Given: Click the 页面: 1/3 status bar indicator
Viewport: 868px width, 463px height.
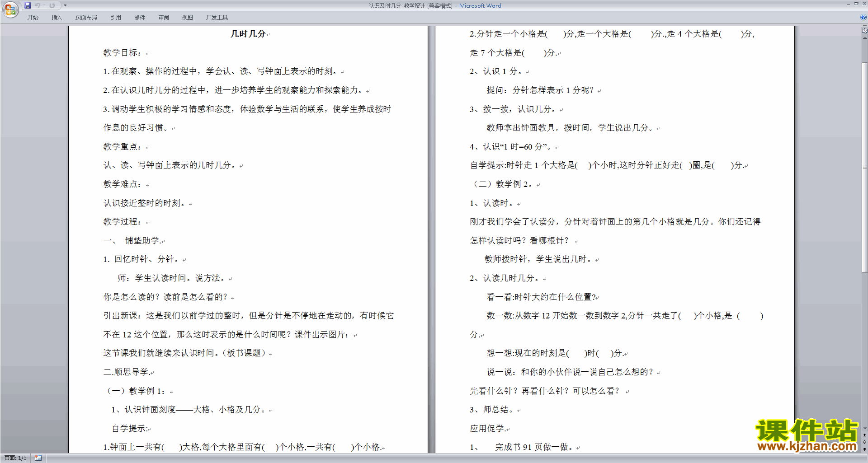Looking at the screenshot, I should point(15,458).
